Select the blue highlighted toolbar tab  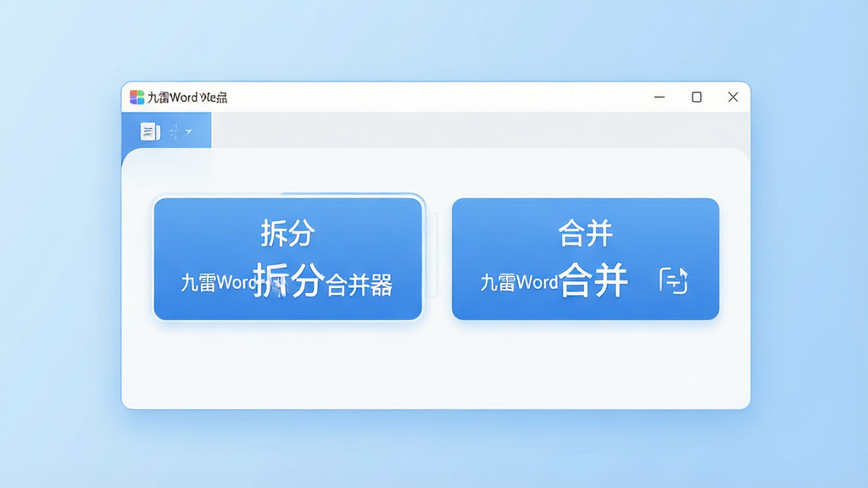click(166, 130)
